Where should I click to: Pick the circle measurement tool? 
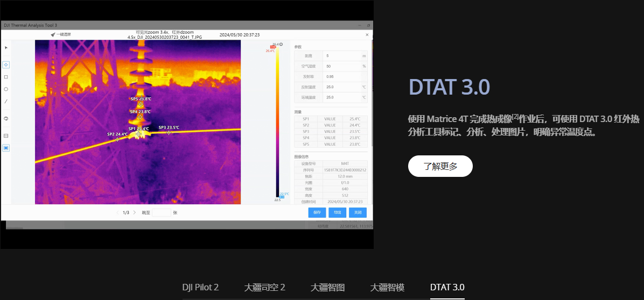coord(6,89)
